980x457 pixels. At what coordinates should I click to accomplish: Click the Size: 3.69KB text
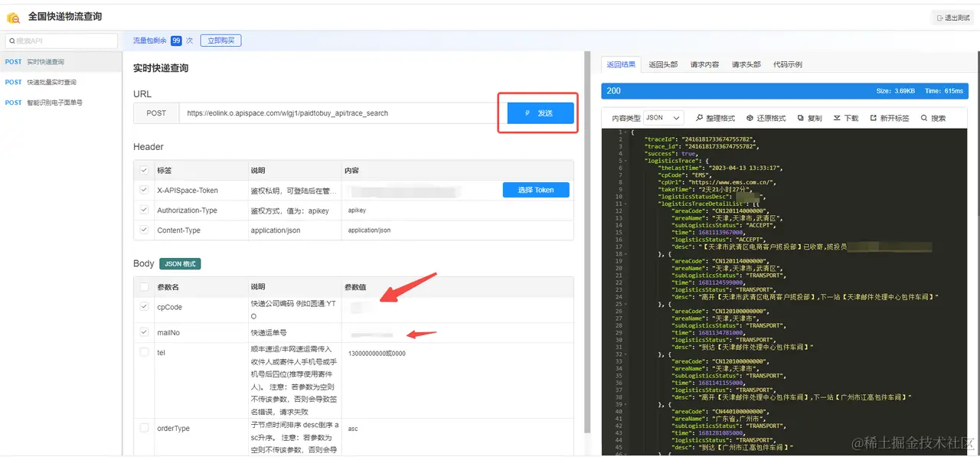[896, 91]
